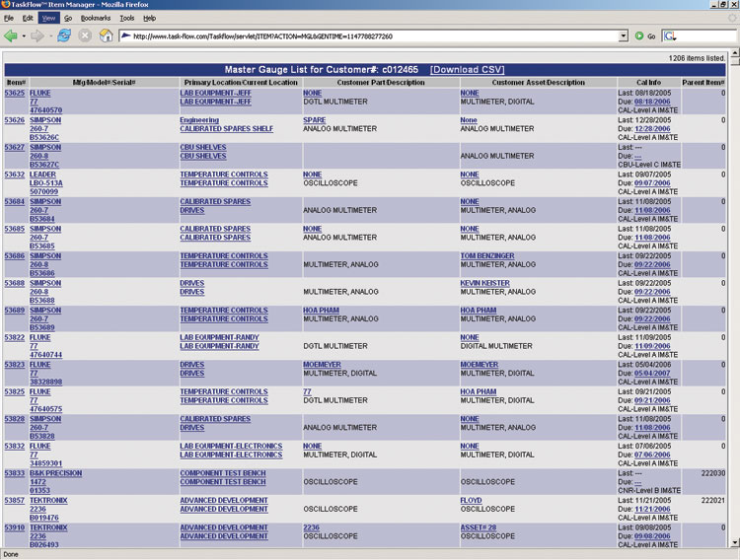Open item 53857 link
The height and width of the screenshot is (560, 740).
(14, 500)
